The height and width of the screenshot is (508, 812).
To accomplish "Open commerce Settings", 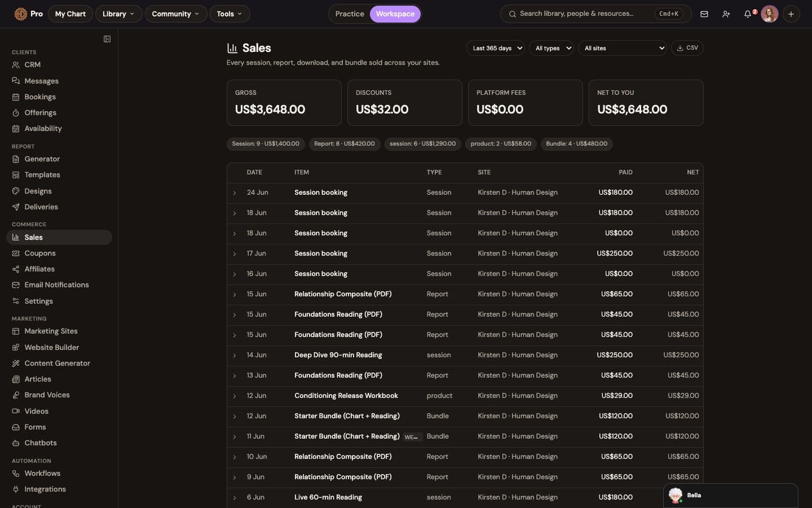I will (x=59, y=301).
